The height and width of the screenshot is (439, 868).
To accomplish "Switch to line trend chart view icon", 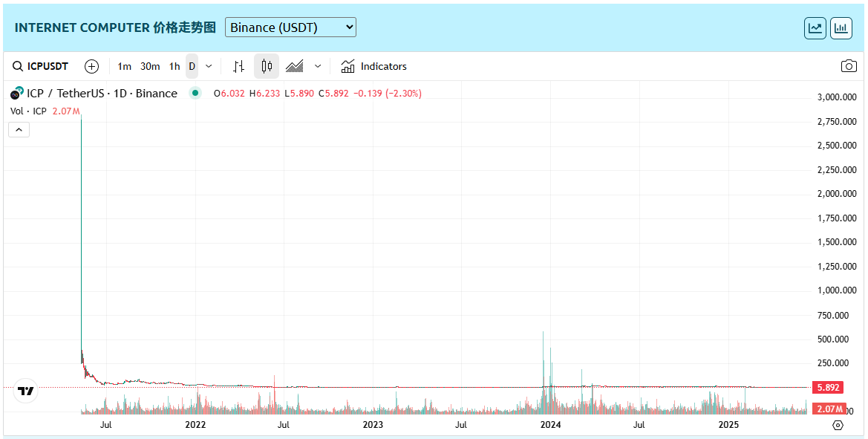I will coord(815,28).
